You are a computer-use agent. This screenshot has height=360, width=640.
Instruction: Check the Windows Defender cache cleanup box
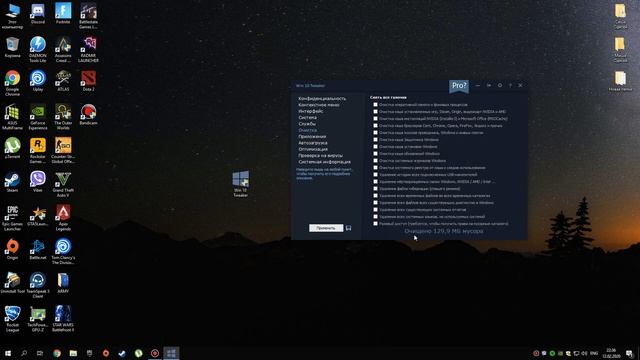click(x=376, y=140)
